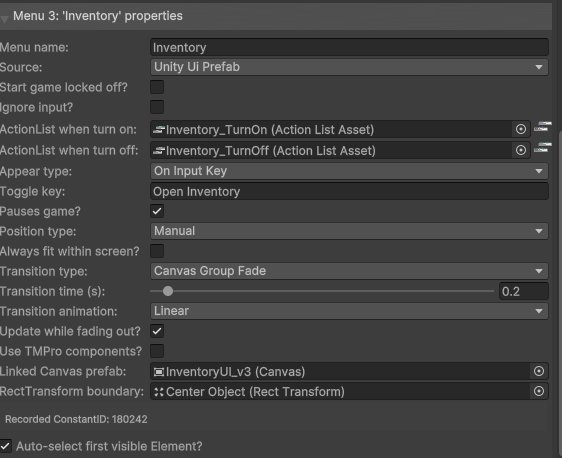Open the Appear type dropdown
The image size is (562, 458).
tap(349, 171)
